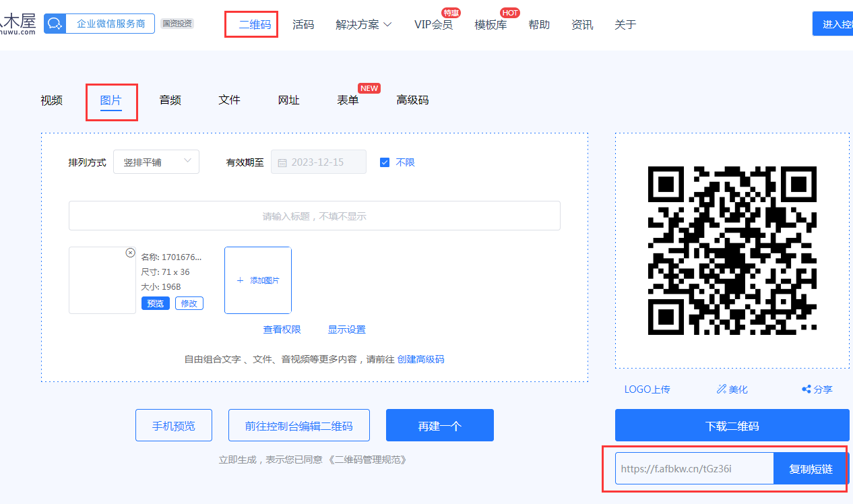The height and width of the screenshot is (504, 853).
Task: Open the 资讯 nav item
Action: [582, 25]
